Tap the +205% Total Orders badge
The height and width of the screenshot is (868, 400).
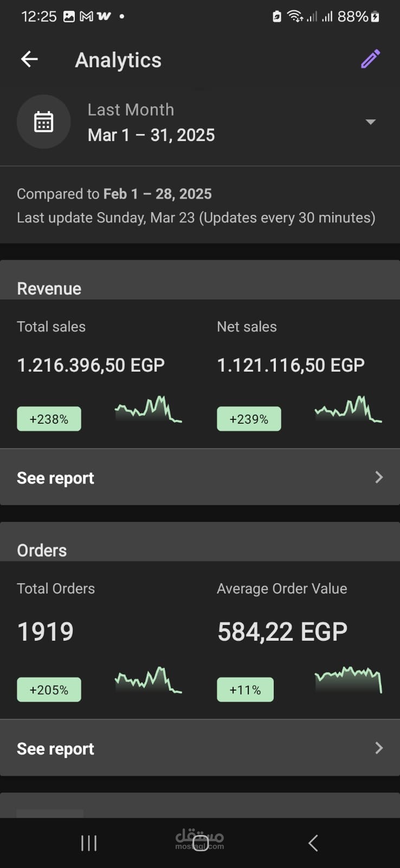[x=49, y=690]
